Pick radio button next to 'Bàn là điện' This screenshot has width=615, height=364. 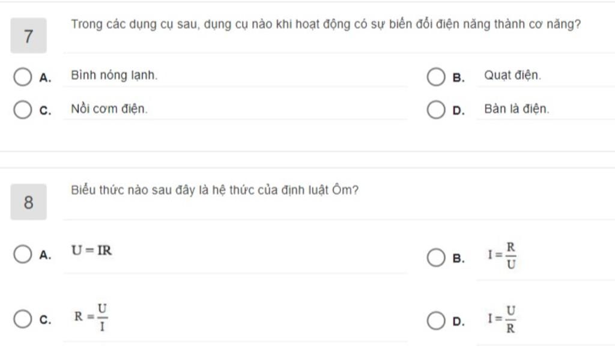pyautogui.click(x=435, y=111)
